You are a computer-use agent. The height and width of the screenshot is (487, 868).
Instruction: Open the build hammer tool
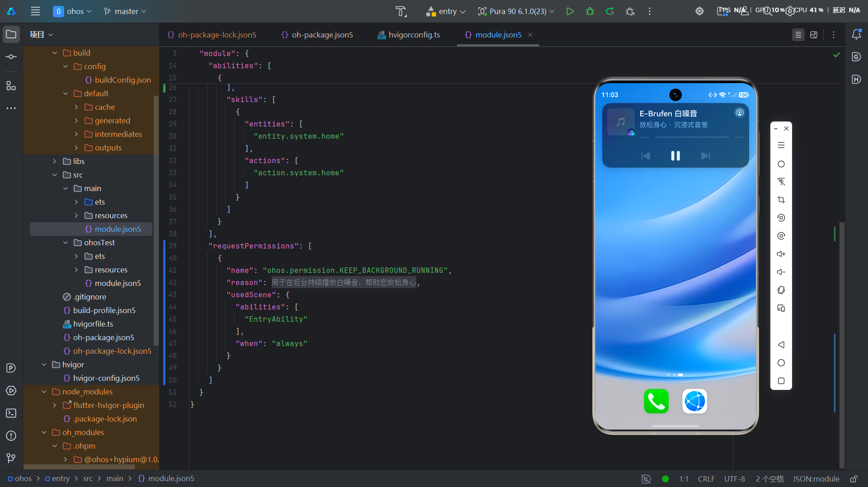click(401, 11)
